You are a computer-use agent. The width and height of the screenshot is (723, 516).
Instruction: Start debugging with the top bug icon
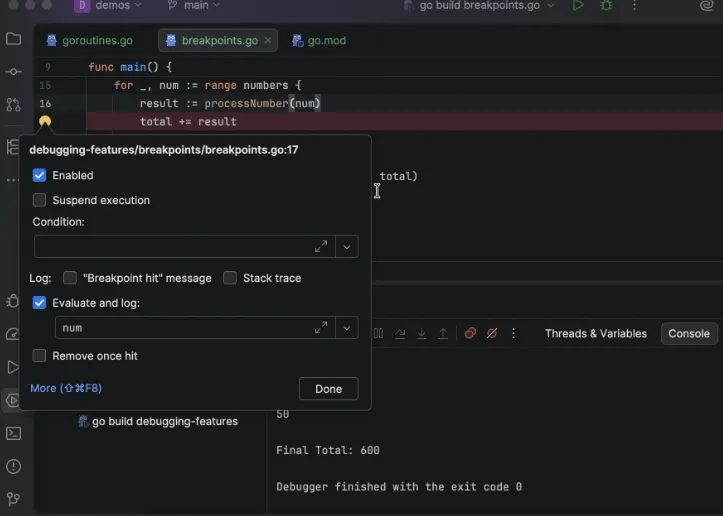coord(606,5)
